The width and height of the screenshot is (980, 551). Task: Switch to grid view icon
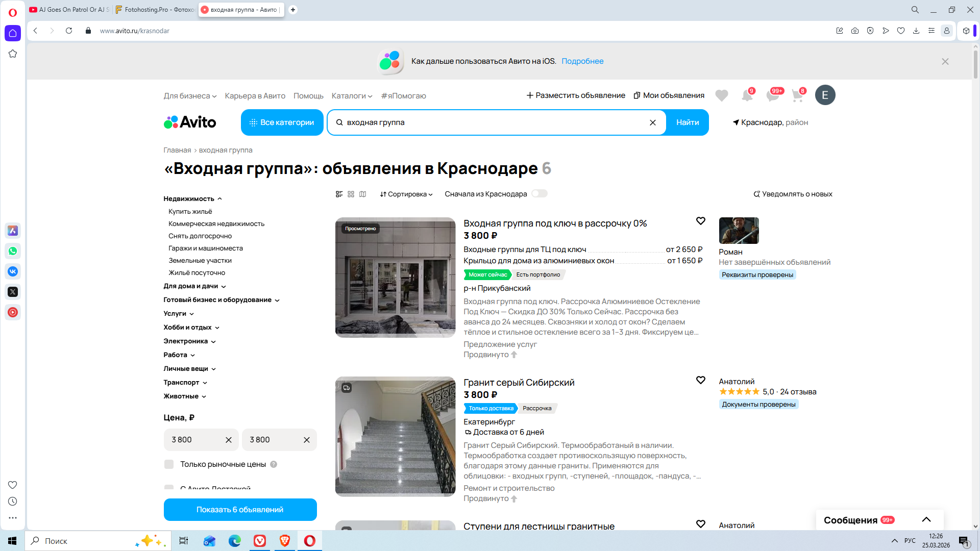point(351,194)
